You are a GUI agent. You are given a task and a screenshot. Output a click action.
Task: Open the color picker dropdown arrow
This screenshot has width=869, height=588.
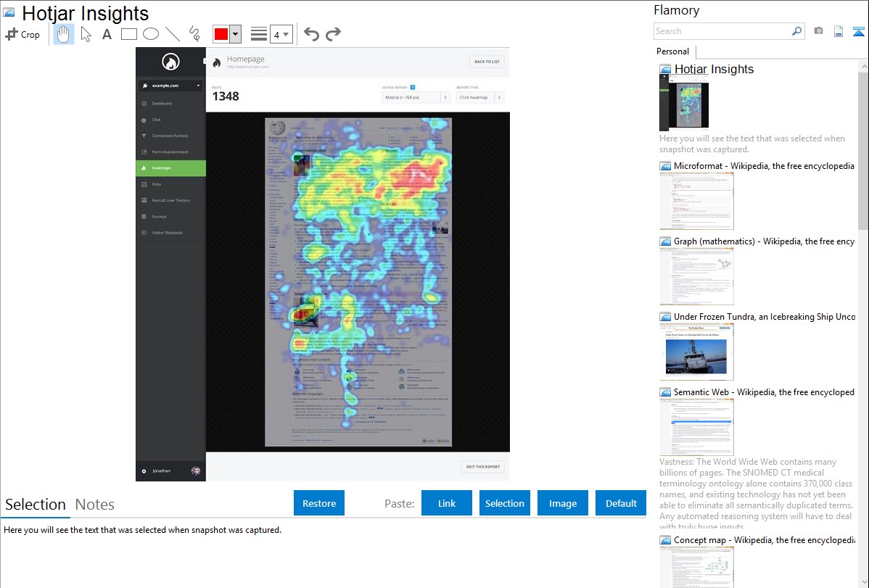pyautogui.click(x=235, y=34)
